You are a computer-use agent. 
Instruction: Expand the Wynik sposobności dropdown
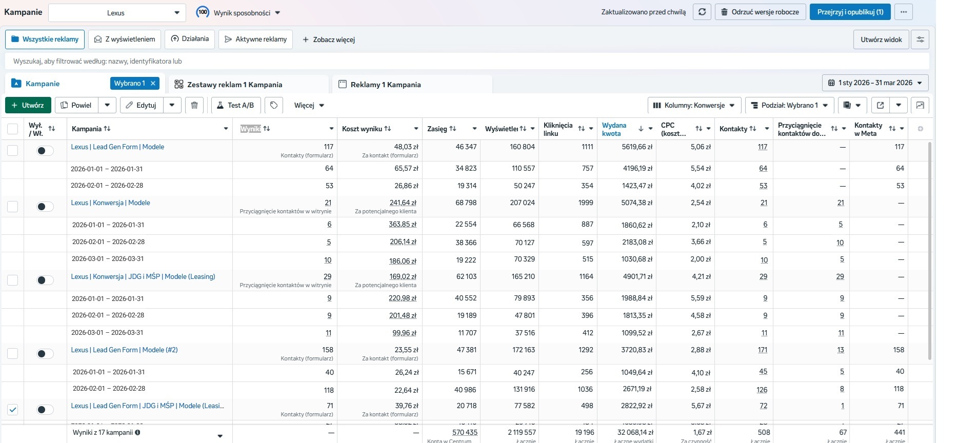point(277,13)
